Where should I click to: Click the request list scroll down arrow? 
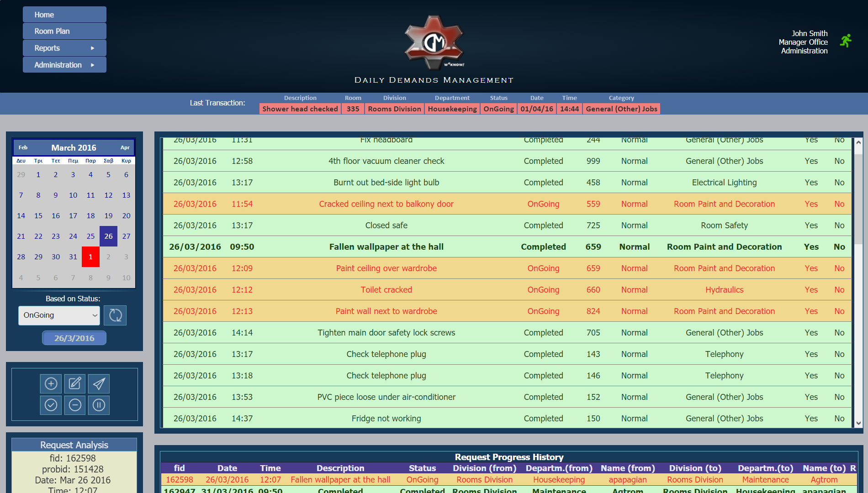858,423
